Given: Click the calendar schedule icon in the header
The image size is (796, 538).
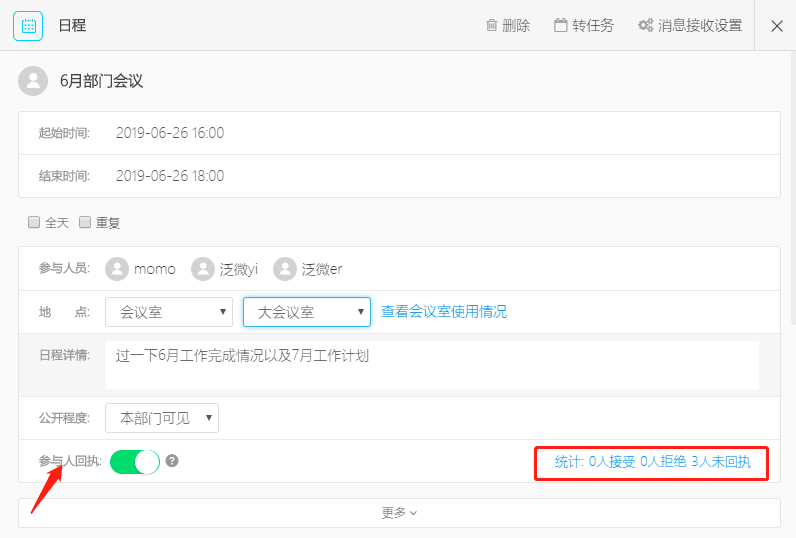Looking at the screenshot, I should tap(28, 25).
